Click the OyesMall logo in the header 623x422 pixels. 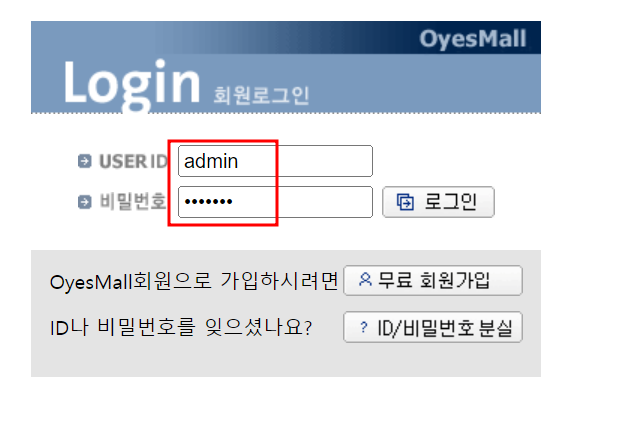click(x=473, y=39)
